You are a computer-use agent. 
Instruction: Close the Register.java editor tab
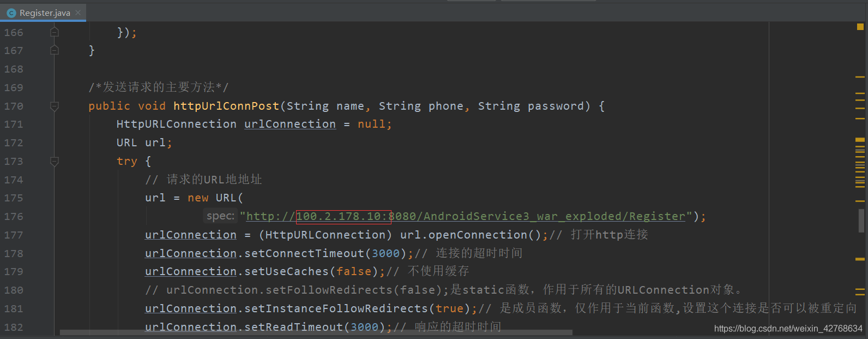pyautogui.click(x=78, y=13)
